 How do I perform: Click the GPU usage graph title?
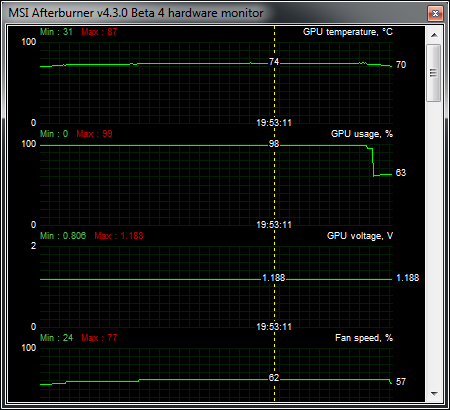coord(362,134)
